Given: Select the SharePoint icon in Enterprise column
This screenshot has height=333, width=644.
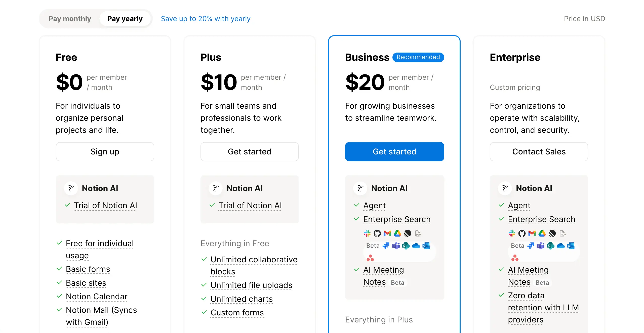Looking at the screenshot, I should point(550,246).
